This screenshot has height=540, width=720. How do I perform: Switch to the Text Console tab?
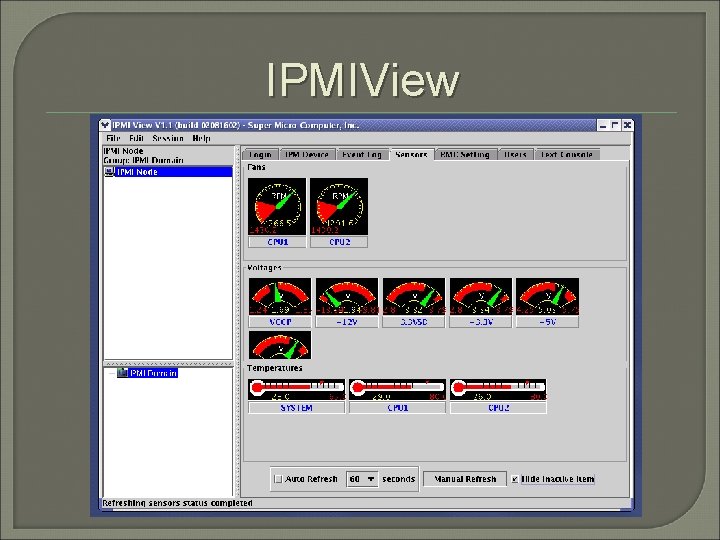point(567,155)
